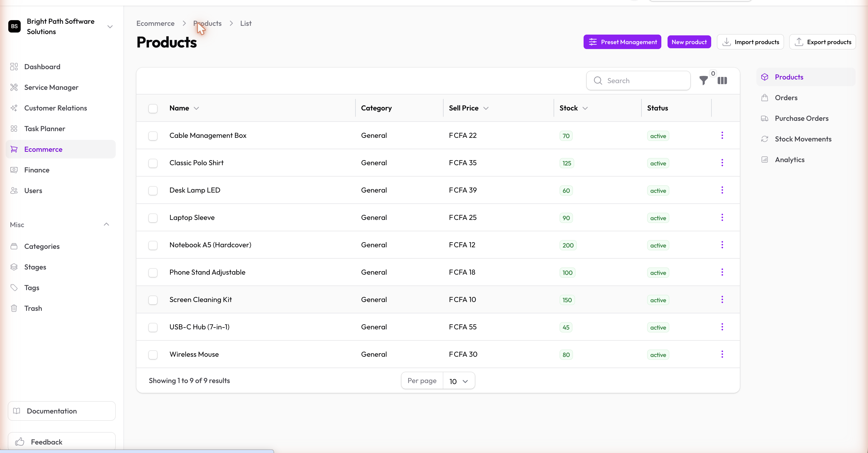Image resolution: width=868 pixels, height=453 pixels.
Task: Check the Desk Lamp LED row
Action: coord(153,190)
